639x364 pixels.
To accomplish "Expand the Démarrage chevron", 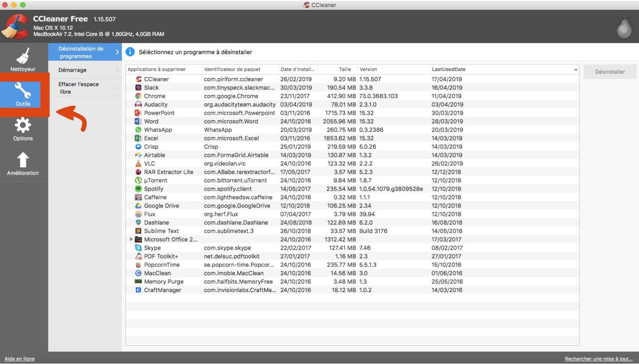I will (117, 70).
